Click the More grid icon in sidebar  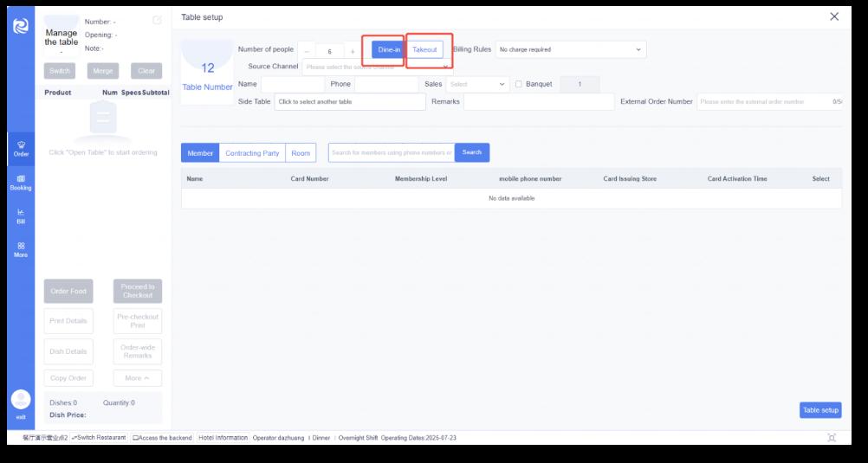point(21,249)
